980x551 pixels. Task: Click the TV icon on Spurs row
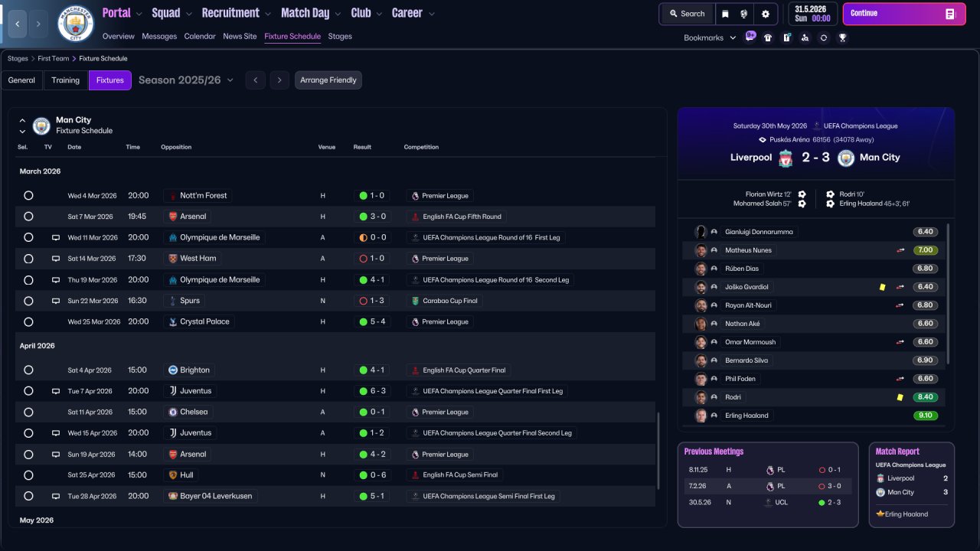point(55,301)
